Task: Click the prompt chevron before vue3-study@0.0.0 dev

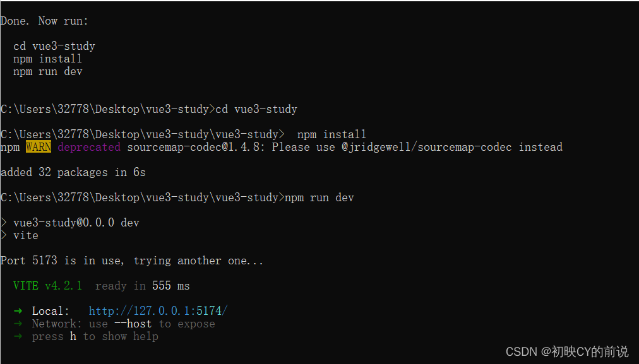Action: (x=4, y=222)
